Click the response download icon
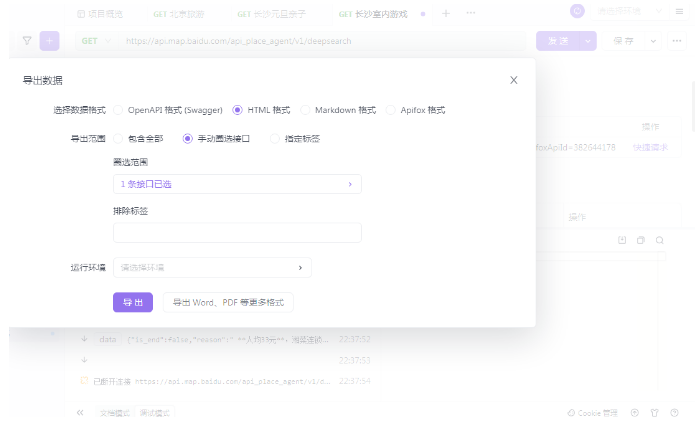 click(x=622, y=240)
